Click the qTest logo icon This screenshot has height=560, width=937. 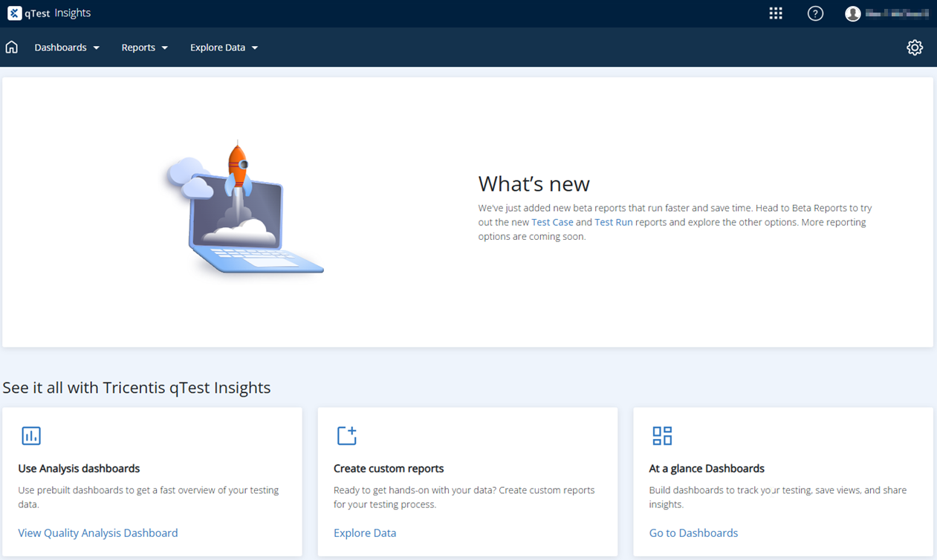pyautogui.click(x=14, y=13)
